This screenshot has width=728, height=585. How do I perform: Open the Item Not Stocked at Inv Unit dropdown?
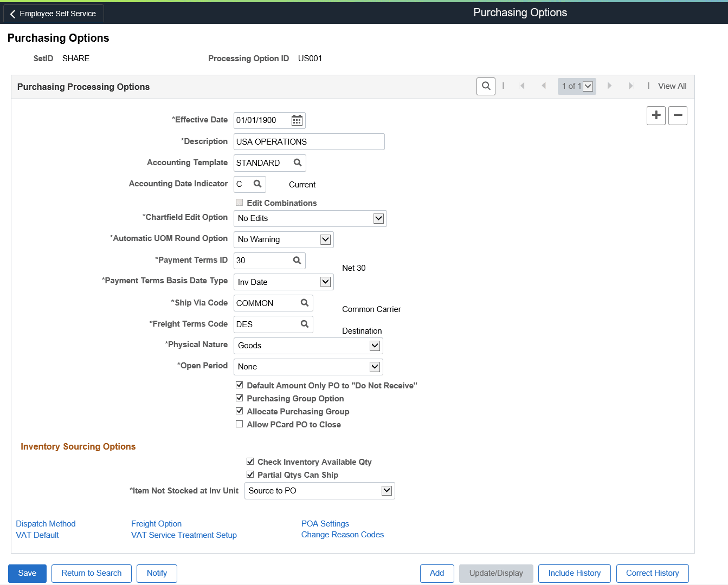pyautogui.click(x=386, y=490)
